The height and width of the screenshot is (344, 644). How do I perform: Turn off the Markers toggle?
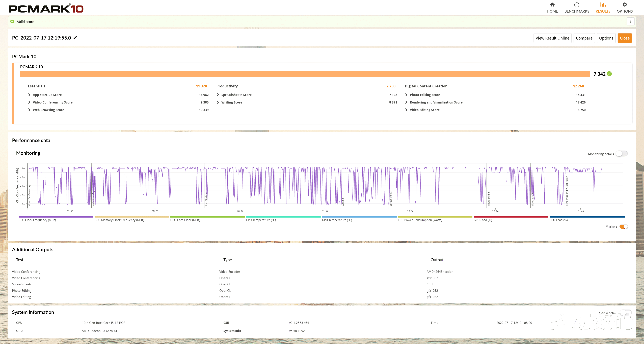pyautogui.click(x=624, y=226)
